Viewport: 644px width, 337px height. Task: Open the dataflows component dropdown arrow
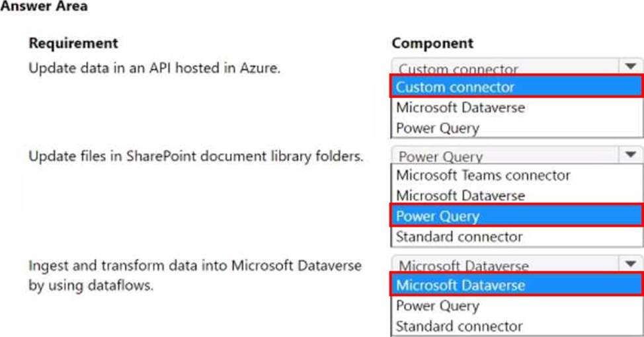631,264
